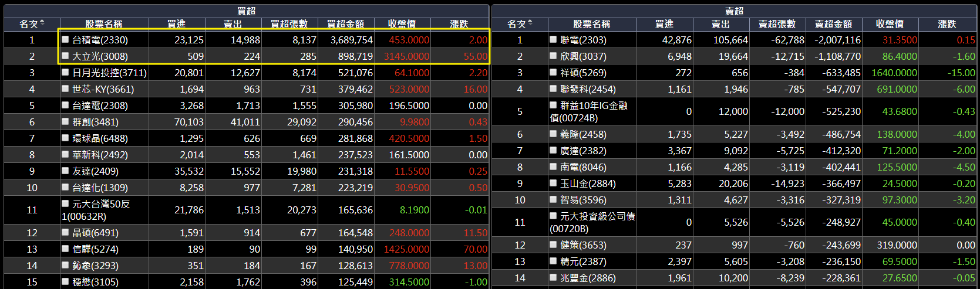The height and width of the screenshot is (289, 980).
Task: Select the 買超 table title
Action: point(246,11)
